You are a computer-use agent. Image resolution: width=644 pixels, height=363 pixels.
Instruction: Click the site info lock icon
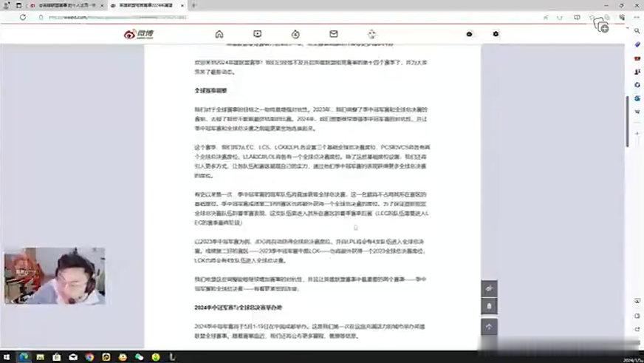click(x=41, y=17)
